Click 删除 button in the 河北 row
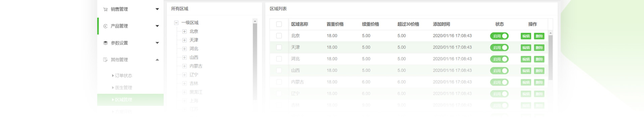Image resolution: width=644 pixels, height=126 pixels. point(539,59)
